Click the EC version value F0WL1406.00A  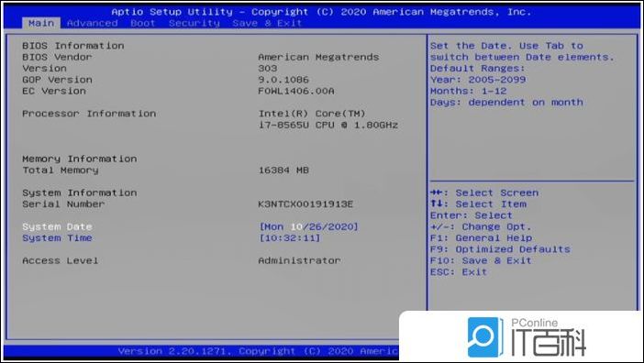[x=296, y=91]
